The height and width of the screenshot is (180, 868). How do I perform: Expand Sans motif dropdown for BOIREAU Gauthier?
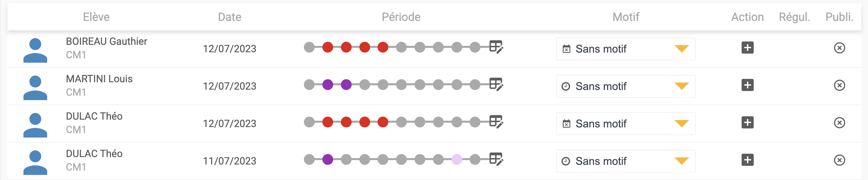click(x=626, y=49)
